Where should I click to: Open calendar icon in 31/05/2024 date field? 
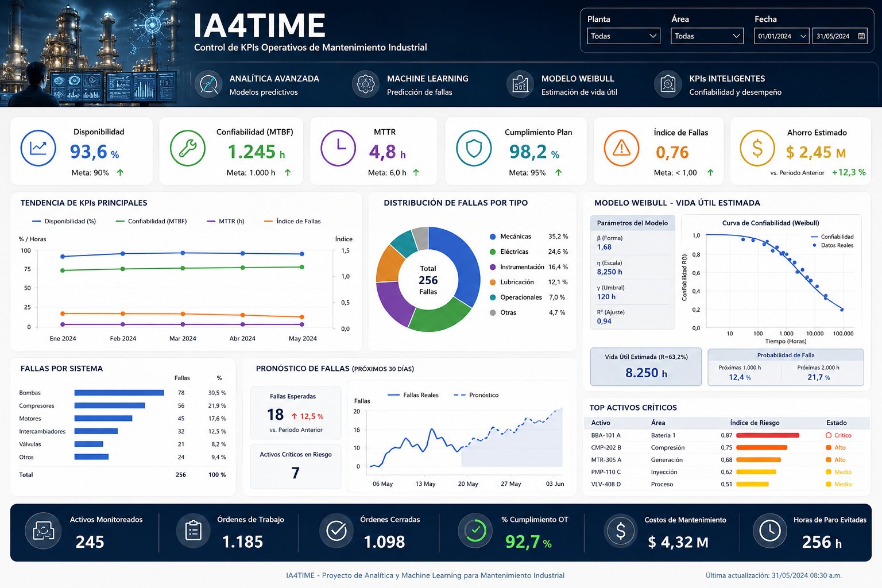click(x=861, y=36)
